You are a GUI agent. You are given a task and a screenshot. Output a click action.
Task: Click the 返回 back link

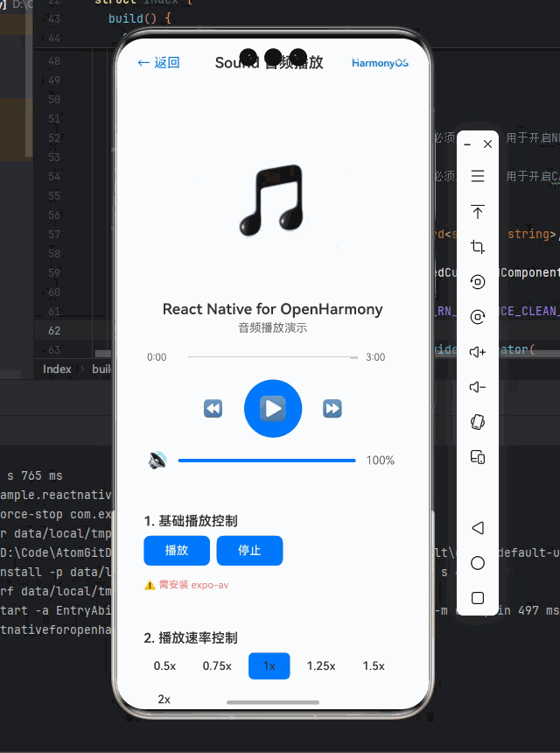coord(159,62)
